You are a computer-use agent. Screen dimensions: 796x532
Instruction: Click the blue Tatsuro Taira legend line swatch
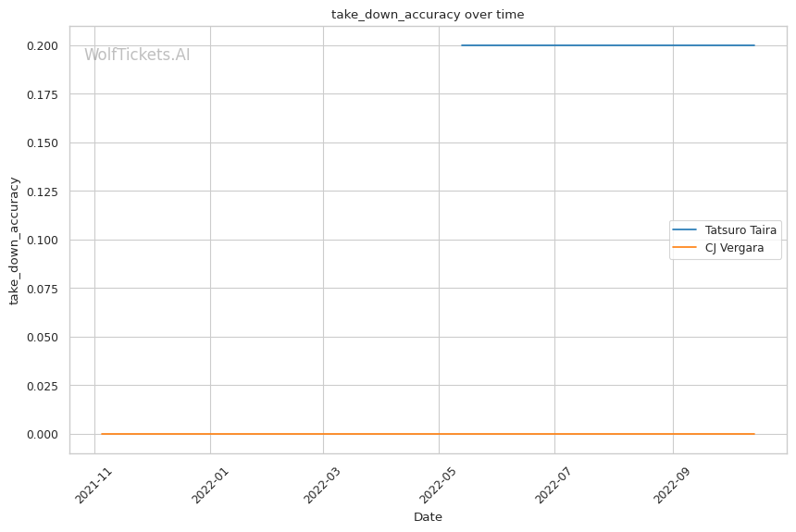point(684,229)
